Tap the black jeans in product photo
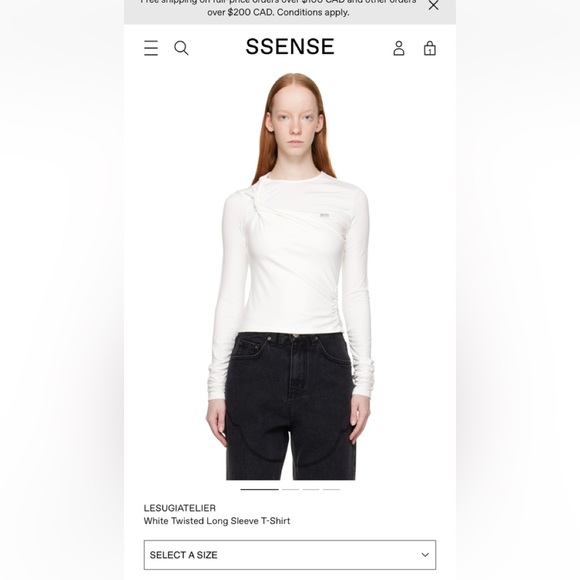This screenshot has height=580, width=580. [x=290, y=406]
